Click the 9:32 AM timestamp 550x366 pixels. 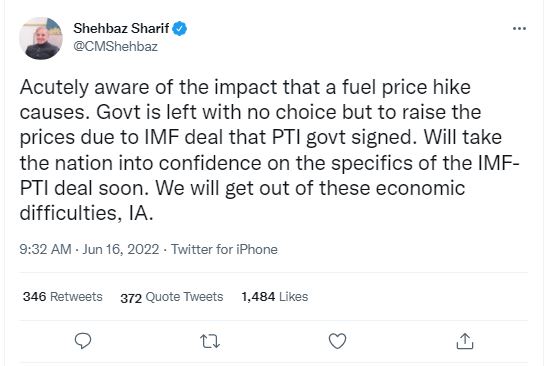pyautogui.click(x=45, y=249)
